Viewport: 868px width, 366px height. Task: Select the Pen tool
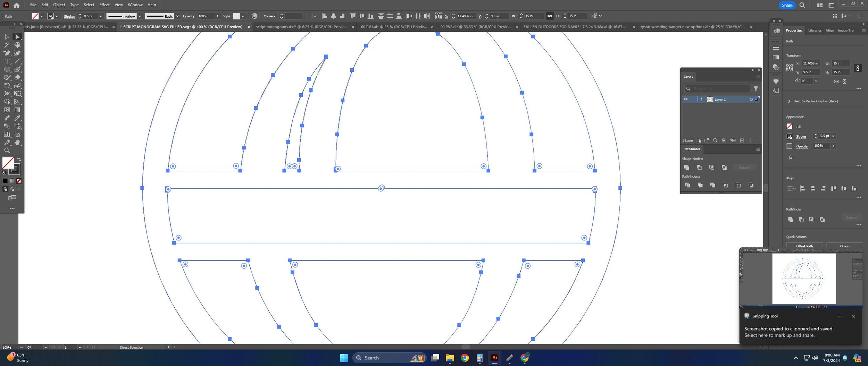7,53
